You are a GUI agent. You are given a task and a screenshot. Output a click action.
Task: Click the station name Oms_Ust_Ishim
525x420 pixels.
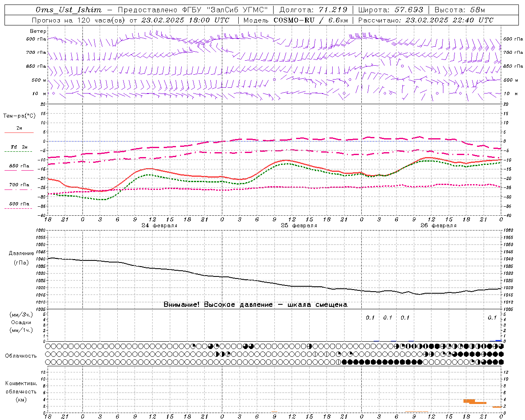coord(68,10)
